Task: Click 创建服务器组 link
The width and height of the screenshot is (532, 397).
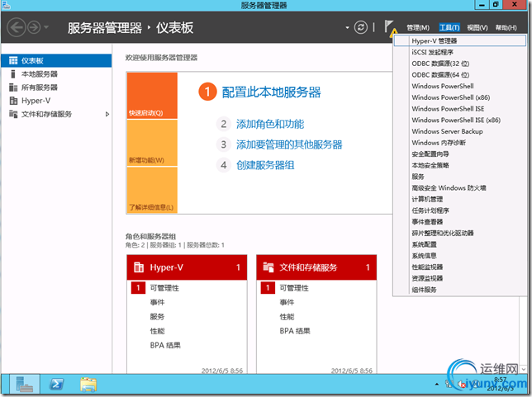Action: pos(265,165)
